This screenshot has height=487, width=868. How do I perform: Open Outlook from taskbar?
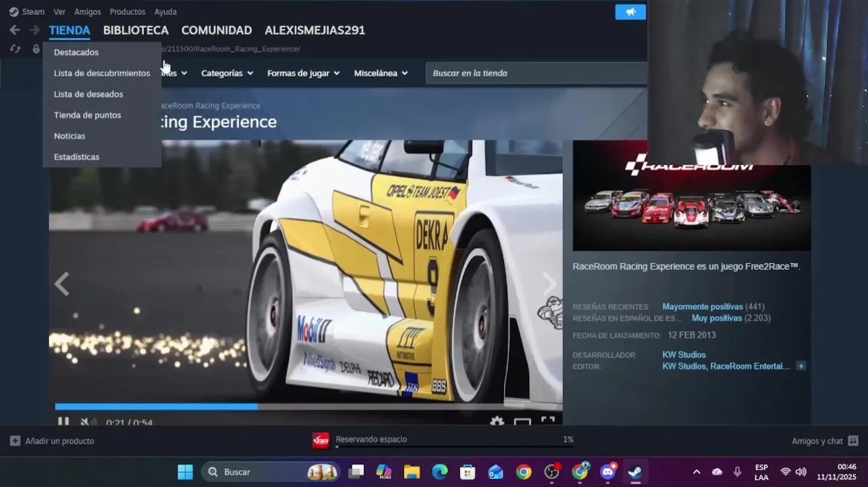tap(496, 471)
